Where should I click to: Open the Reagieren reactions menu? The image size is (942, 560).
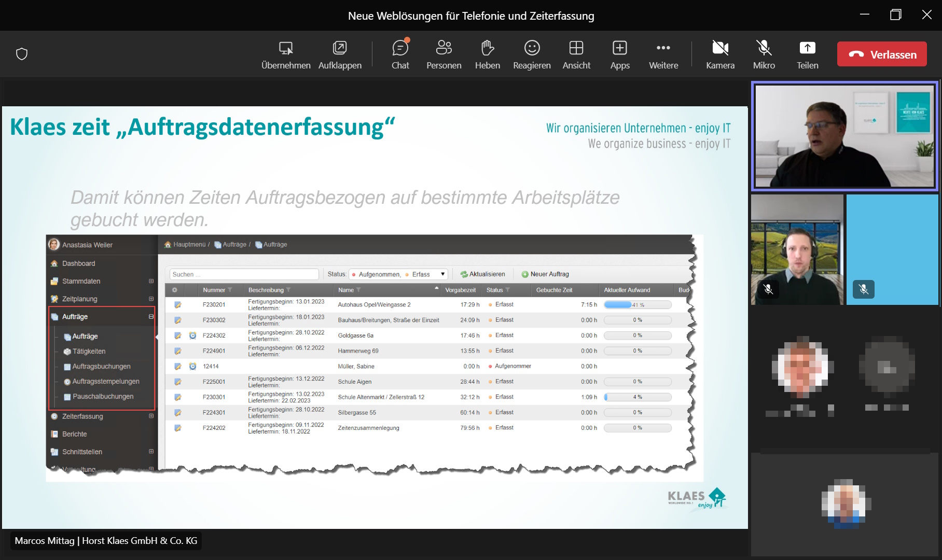click(532, 54)
